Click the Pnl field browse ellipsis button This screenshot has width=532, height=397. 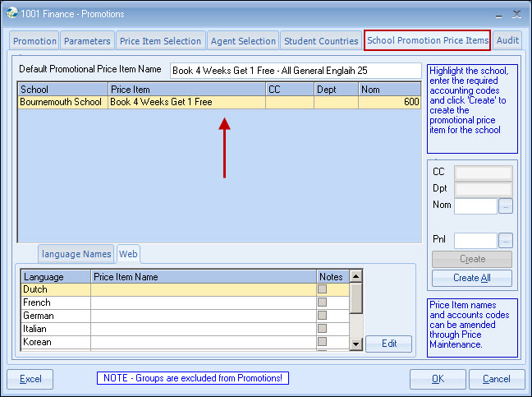(x=506, y=241)
